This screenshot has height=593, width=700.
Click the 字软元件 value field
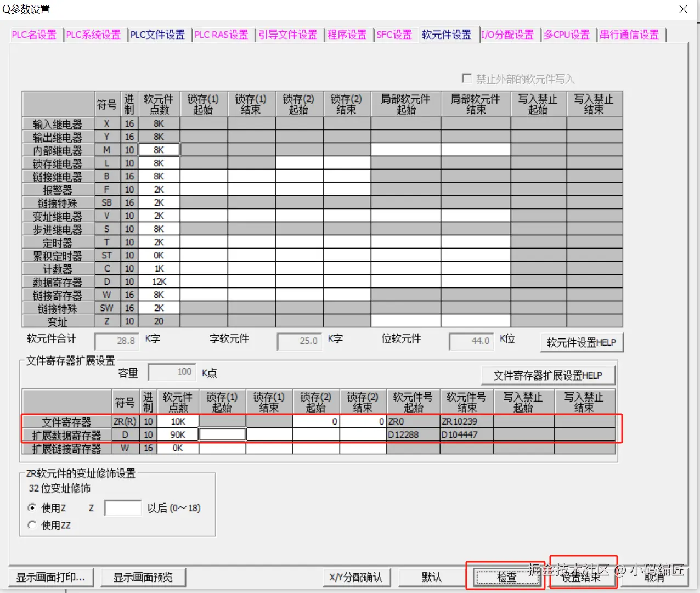pos(299,341)
